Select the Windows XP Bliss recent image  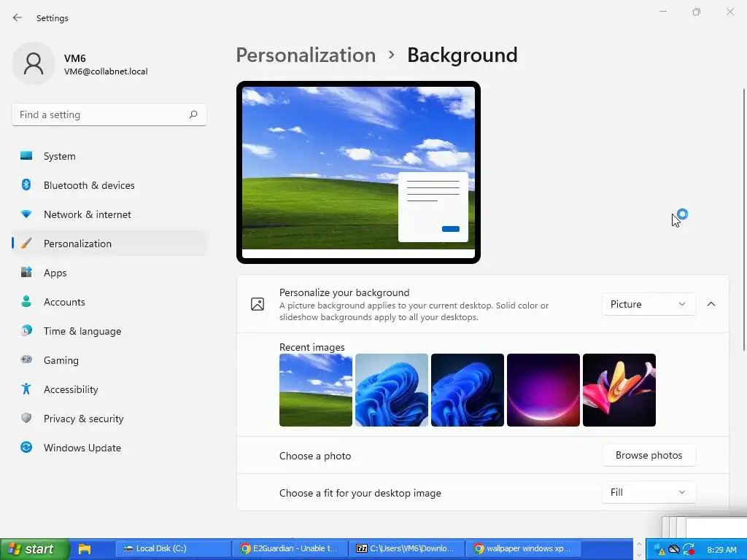[x=316, y=390]
